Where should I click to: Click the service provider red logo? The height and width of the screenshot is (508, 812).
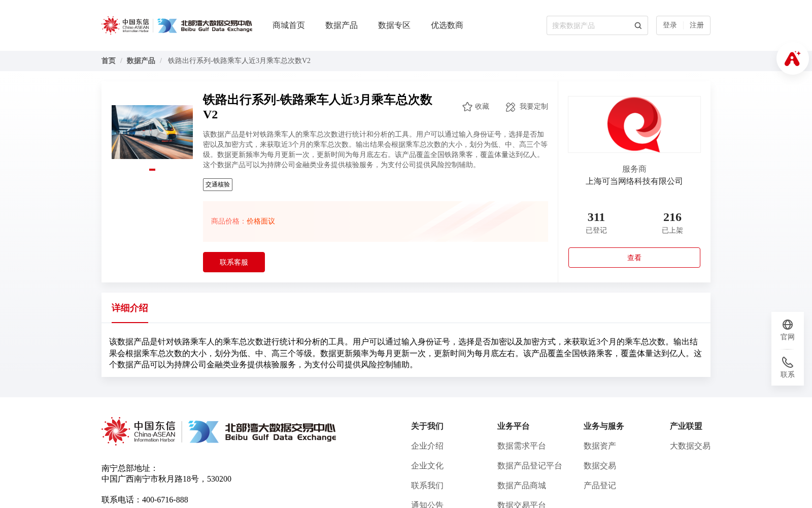[634, 124]
